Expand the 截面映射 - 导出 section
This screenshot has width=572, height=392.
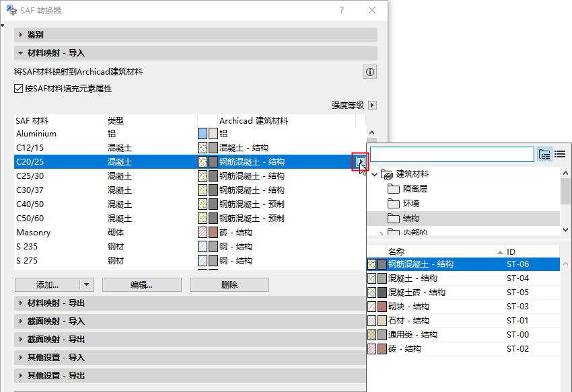pyautogui.click(x=190, y=339)
